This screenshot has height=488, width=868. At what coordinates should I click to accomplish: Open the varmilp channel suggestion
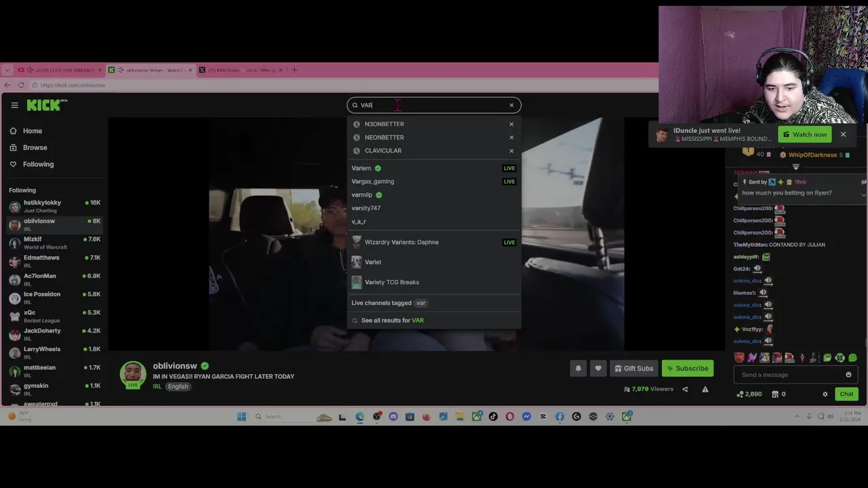434,195
